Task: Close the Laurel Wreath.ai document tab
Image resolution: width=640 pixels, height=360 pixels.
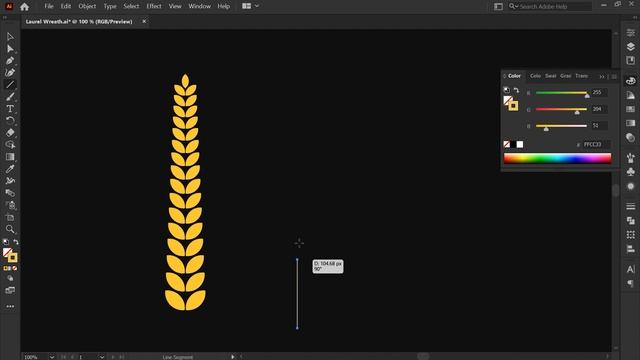Action: point(144,21)
